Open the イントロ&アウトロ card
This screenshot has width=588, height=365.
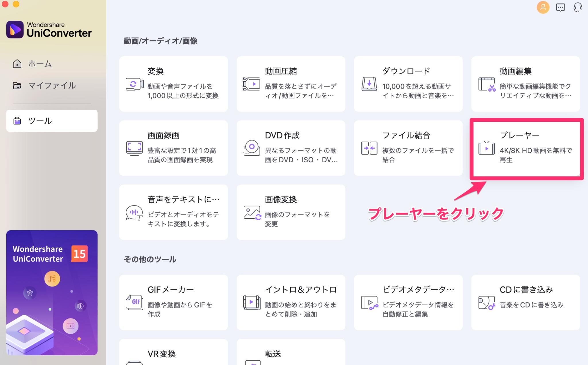click(291, 302)
